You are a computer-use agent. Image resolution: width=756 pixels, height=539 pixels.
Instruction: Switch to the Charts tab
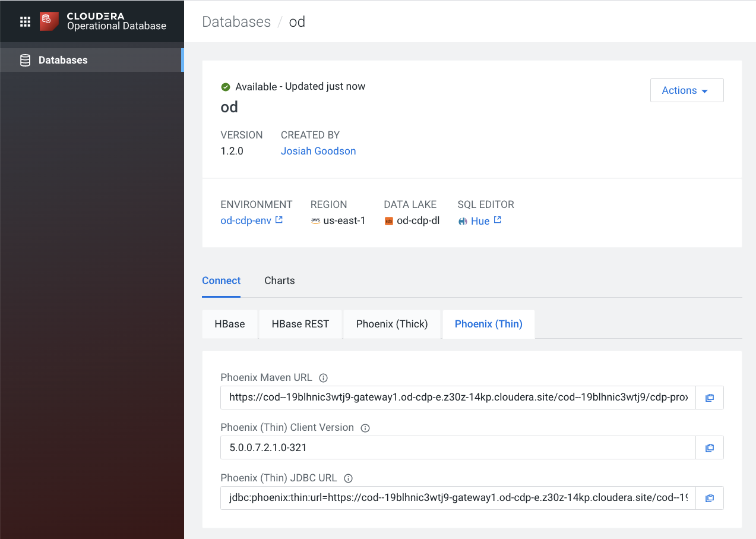pos(279,280)
